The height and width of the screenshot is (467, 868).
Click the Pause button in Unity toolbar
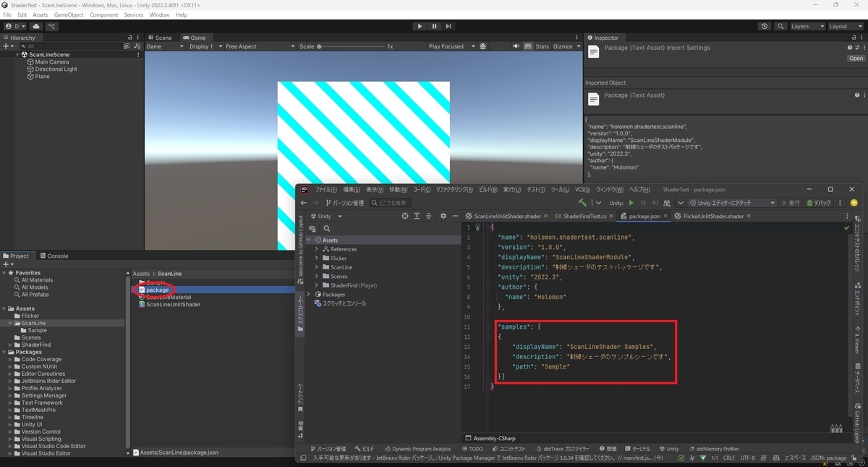(x=434, y=26)
